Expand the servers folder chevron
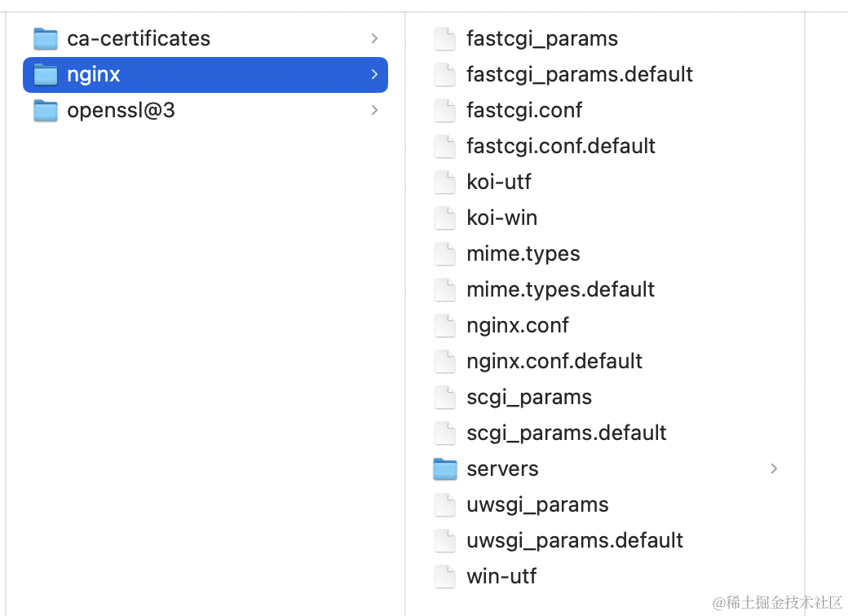The image size is (848, 616). pyautogui.click(x=774, y=469)
